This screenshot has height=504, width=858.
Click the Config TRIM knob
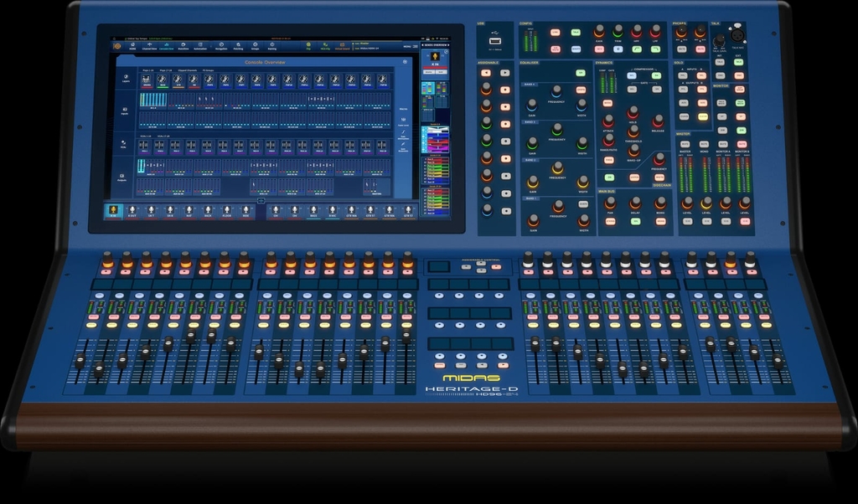point(618,30)
